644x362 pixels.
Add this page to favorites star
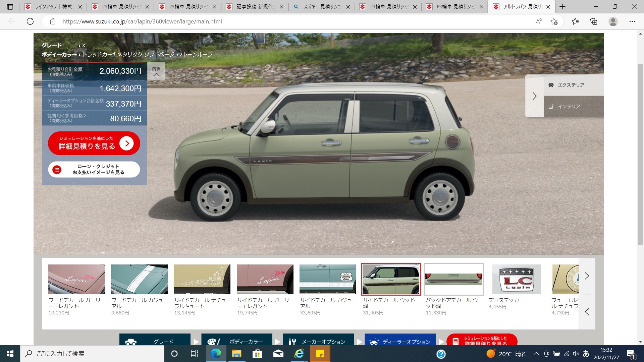point(554,21)
